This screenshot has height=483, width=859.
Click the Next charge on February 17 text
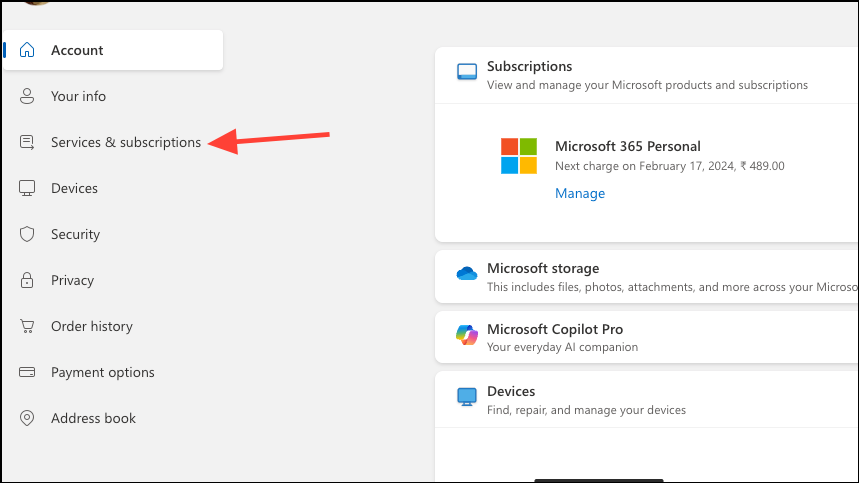click(x=669, y=166)
